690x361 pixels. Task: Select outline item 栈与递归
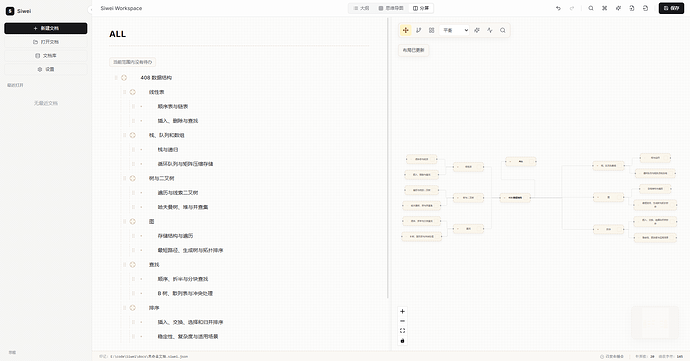pos(168,150)
